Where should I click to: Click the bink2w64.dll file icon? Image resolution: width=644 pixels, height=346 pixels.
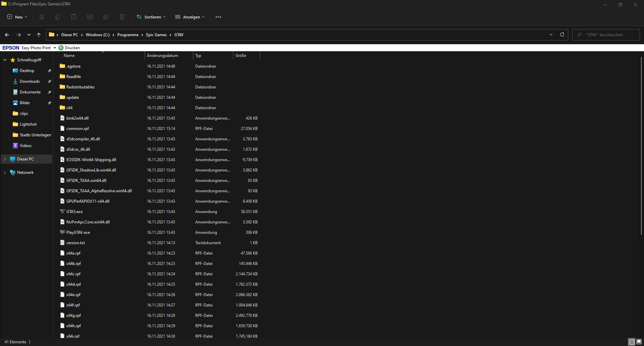pyautogui.click(x=62, y=118)
